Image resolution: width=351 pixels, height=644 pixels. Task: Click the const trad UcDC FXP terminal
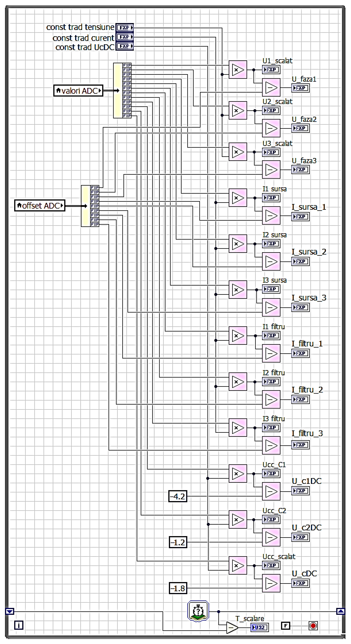point(125,46)
